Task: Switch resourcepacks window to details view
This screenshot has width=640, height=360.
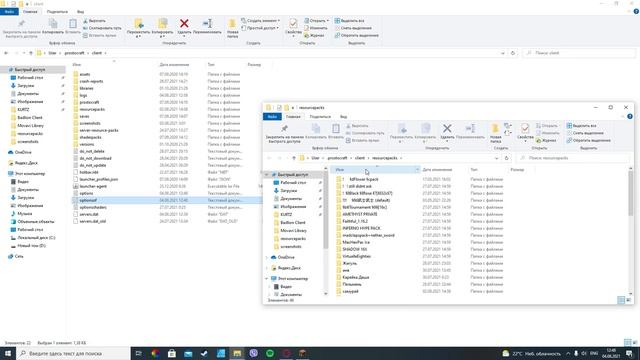Action: point(621,300)
